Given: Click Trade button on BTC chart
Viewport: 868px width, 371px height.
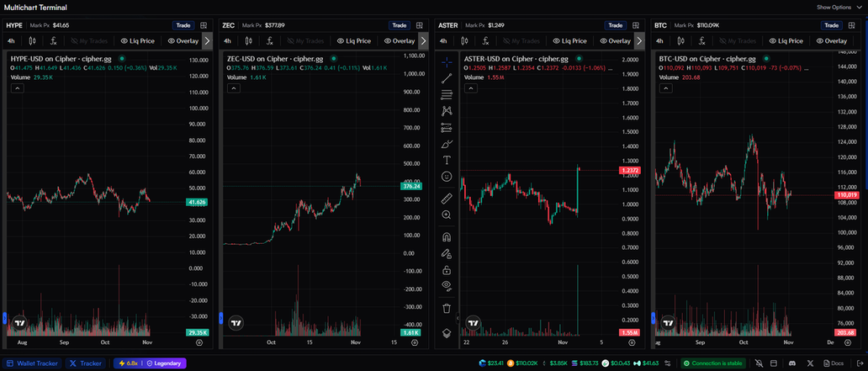Looking at the screenshot, I should pos(831,25).
